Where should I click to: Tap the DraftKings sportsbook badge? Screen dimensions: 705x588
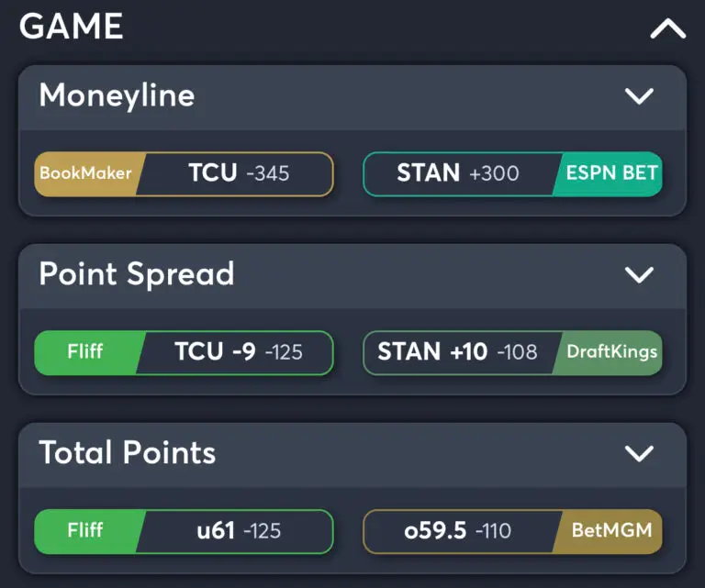pyautogui.click(x=610, y=352)
